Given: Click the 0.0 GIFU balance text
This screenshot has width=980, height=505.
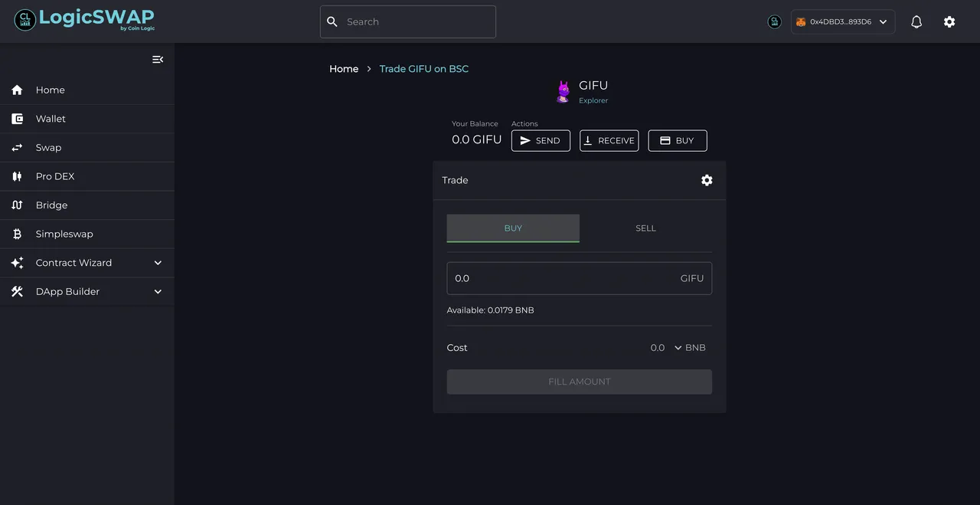Looking at the screenshot, I should point(477,139).
